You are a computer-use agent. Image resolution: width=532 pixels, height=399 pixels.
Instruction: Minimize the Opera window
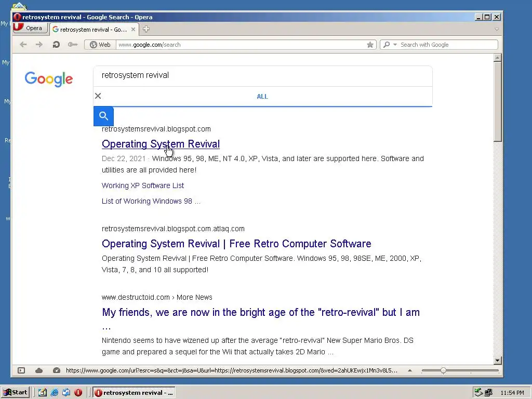click(478, 17)
